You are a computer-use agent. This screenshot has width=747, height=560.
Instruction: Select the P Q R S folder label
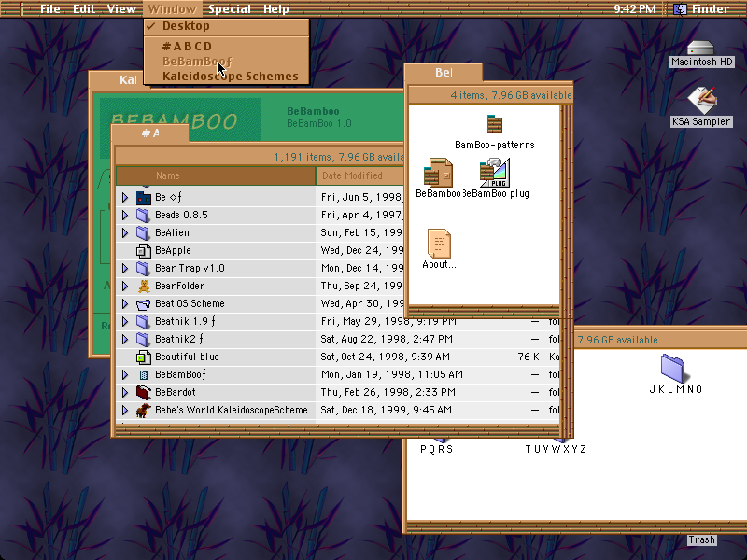click(x=436, y=449)
